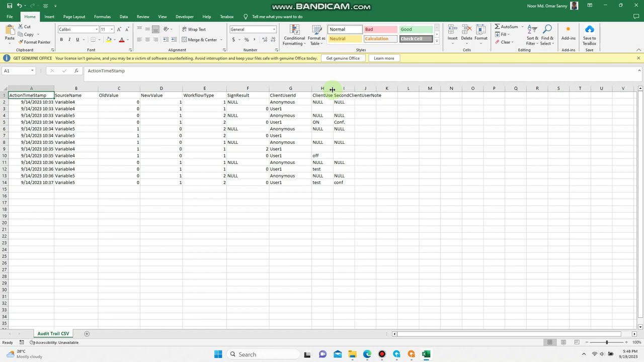The image size is (644, 362).
Task: Switch to Page Layout view in status bar
Action: [x=563, y=342]
